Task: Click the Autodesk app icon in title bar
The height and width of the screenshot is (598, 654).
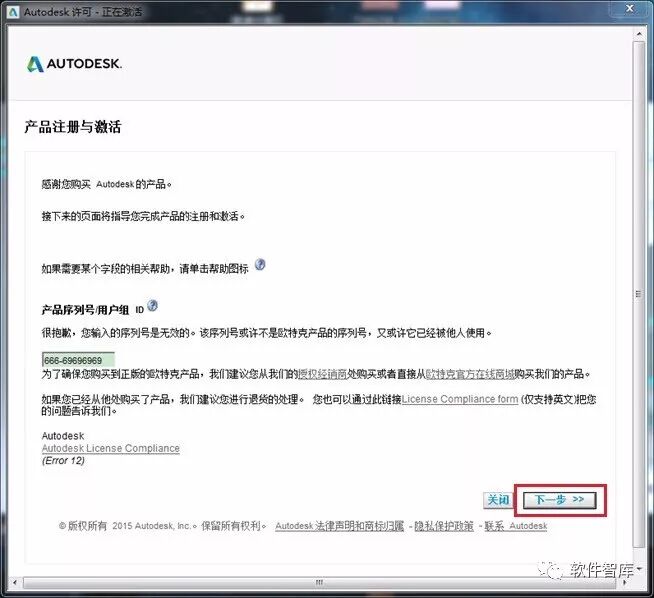Action: tap(13, 12)
